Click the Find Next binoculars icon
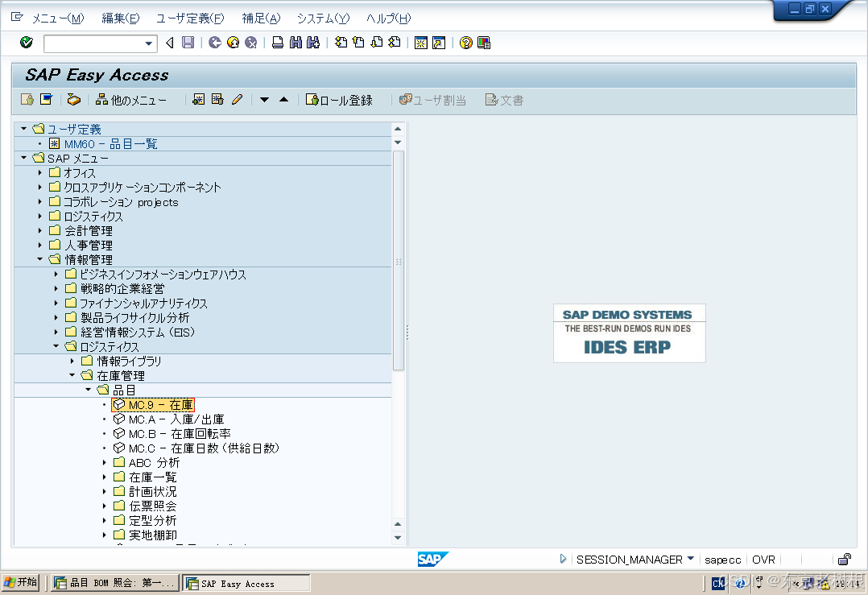 tap(313, 43)
